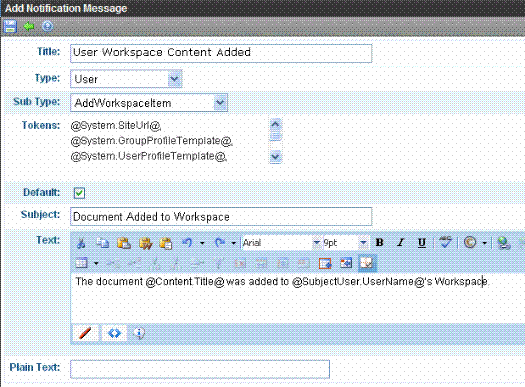Switch editor to HTML mode brackets icon
The height and width of the screenshot is (387, 525).
coord(114,333)
